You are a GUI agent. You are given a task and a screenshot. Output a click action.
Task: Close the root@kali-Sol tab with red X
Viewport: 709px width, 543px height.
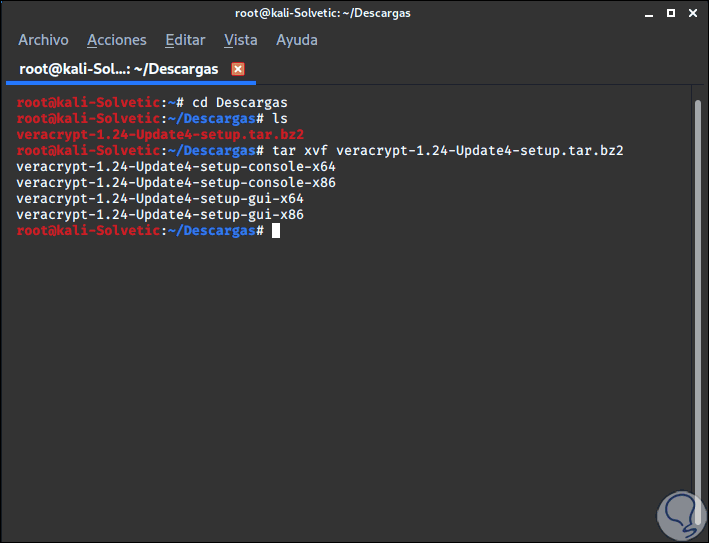click(238, 69)
